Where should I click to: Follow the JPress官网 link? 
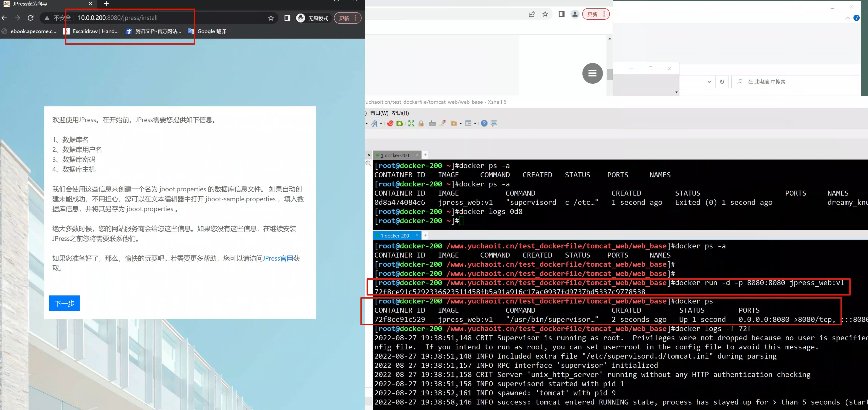pos(278,258)
